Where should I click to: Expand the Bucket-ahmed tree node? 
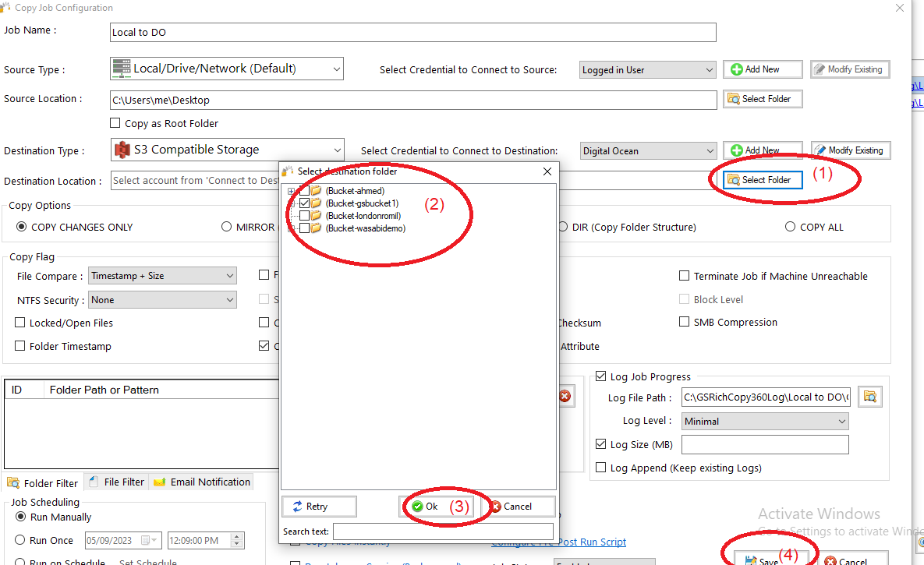292,191
